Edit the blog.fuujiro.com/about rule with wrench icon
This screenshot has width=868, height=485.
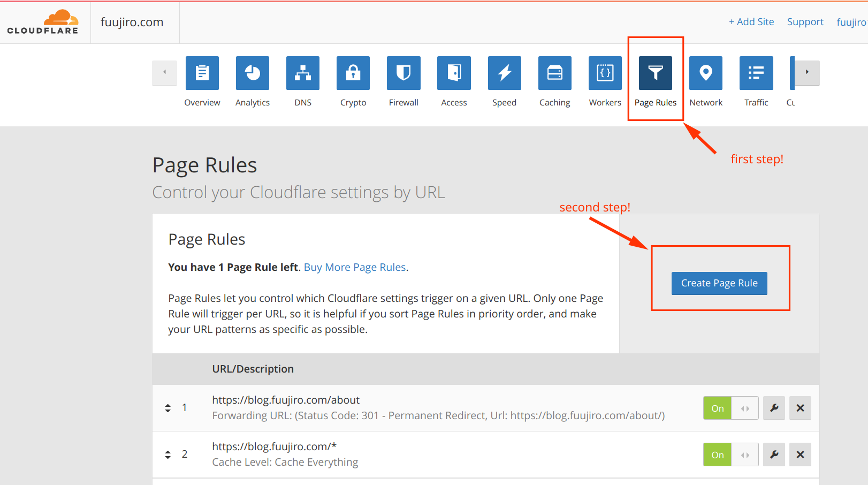click(x=774, y=408)
